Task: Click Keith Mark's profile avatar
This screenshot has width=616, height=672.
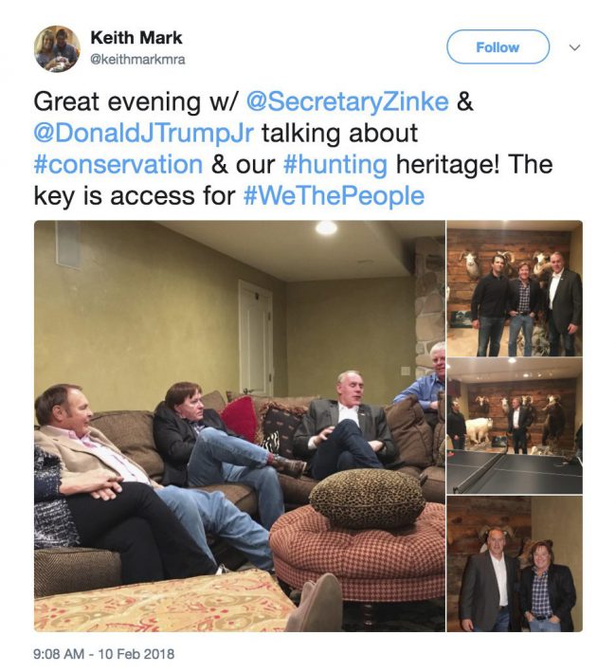Action: (57, 49)
